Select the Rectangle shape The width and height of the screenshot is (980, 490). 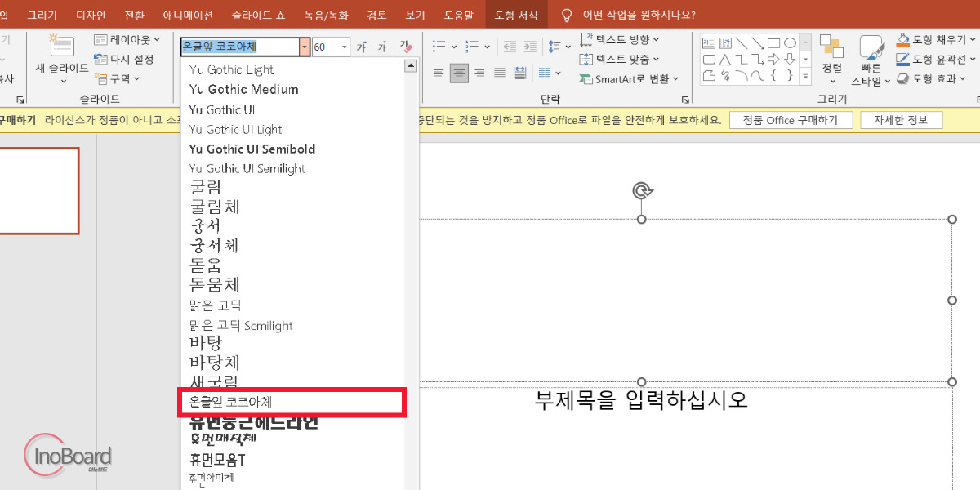pos(773,43)
